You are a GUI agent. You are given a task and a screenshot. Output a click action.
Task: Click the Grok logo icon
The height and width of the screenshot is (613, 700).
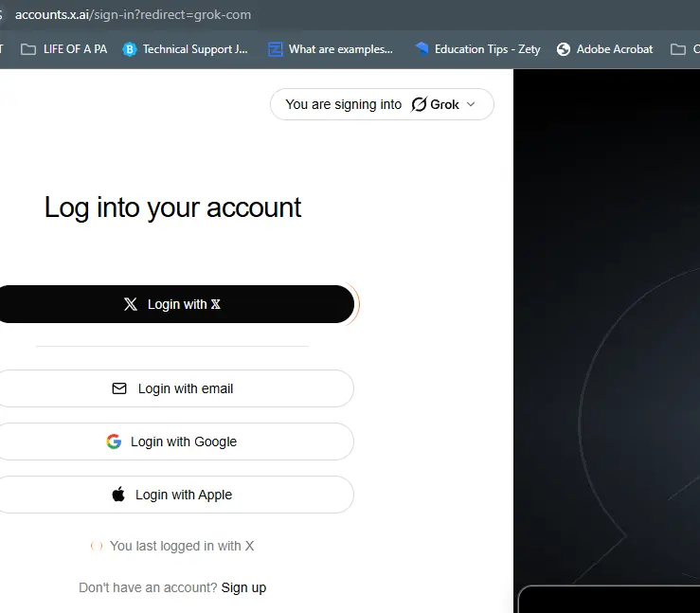(419, 104)
